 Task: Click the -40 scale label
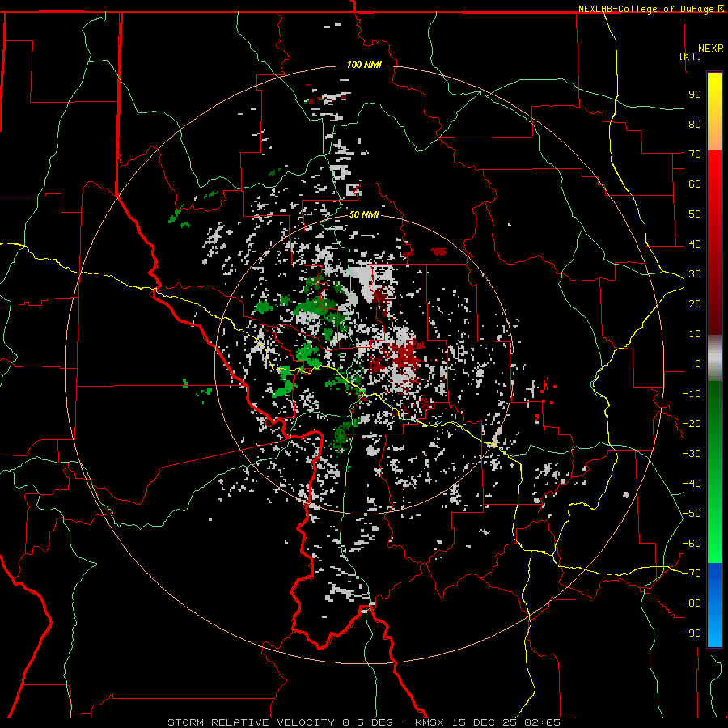tap(692, 484)
